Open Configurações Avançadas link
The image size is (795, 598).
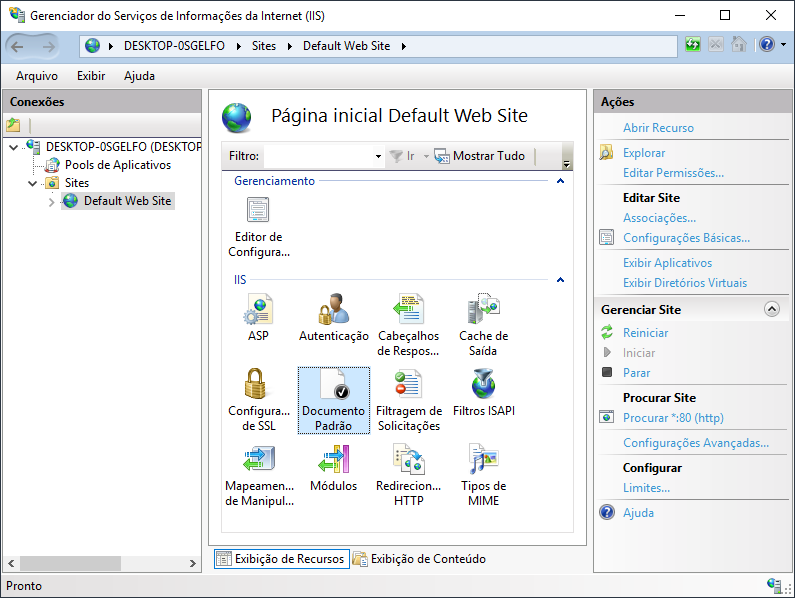pos(695,443)
